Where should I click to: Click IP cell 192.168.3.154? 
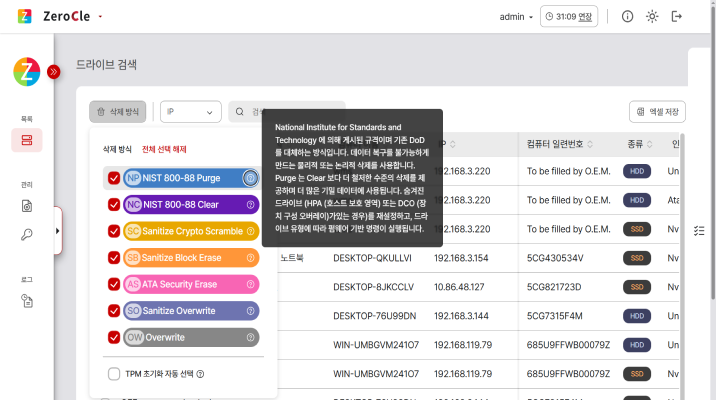461,258
